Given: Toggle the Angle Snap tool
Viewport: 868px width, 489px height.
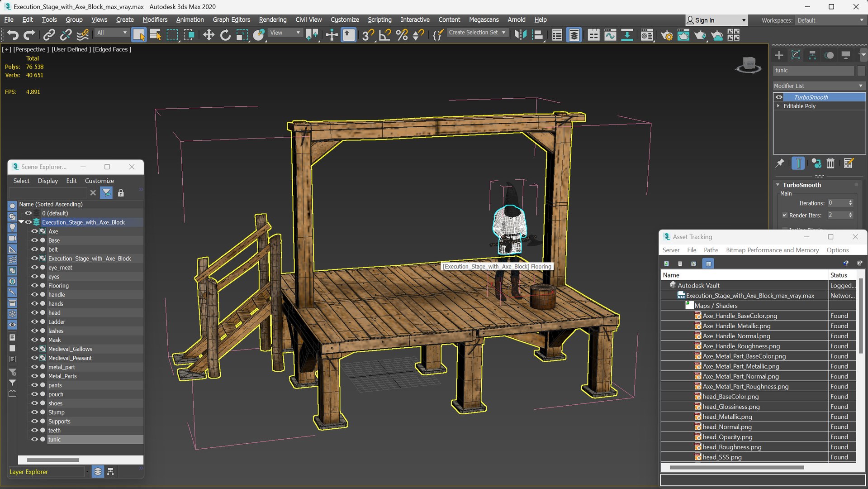Looking at the screenshot, I should 385,35.
